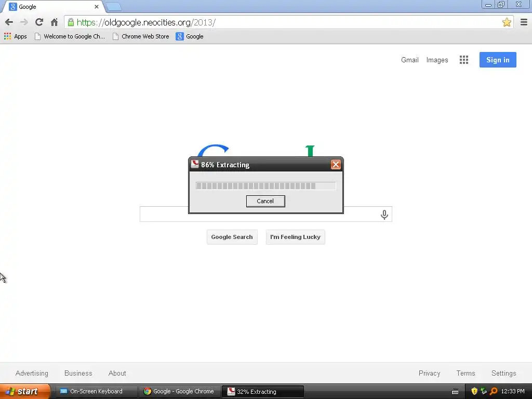Click the network connection tray icon
The width and height of the screenshot is (532, 399).
[484, 391]
